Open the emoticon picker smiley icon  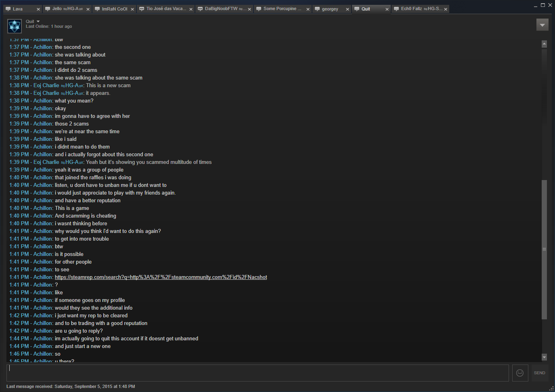click(x=520, y=373)
